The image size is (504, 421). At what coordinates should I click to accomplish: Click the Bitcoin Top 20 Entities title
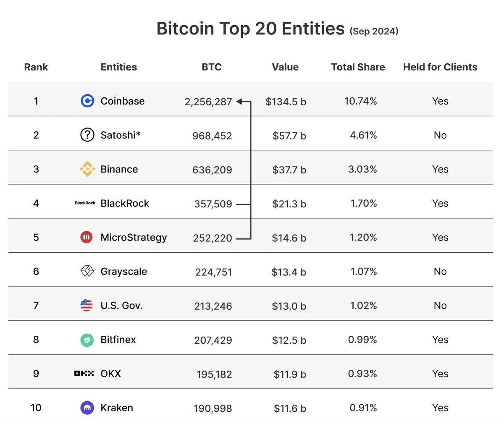250,29
